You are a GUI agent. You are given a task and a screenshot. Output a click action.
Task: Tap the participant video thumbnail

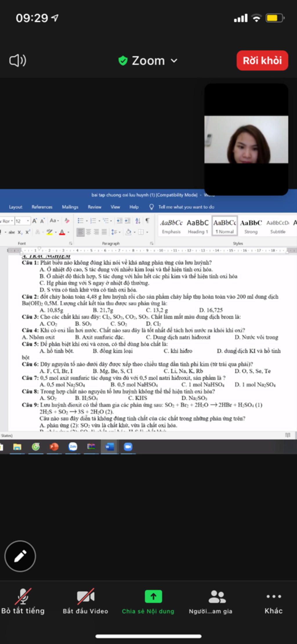click(246, 139)
